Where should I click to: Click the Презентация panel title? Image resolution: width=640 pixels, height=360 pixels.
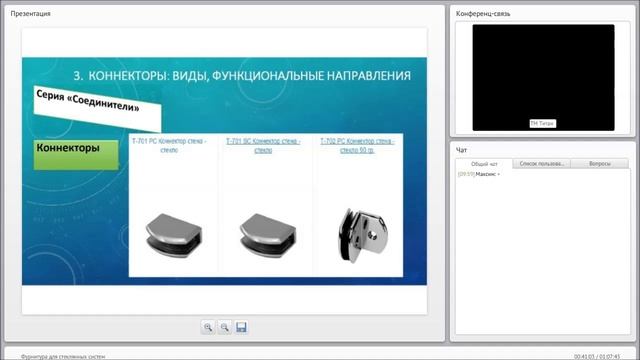(31, 13)
